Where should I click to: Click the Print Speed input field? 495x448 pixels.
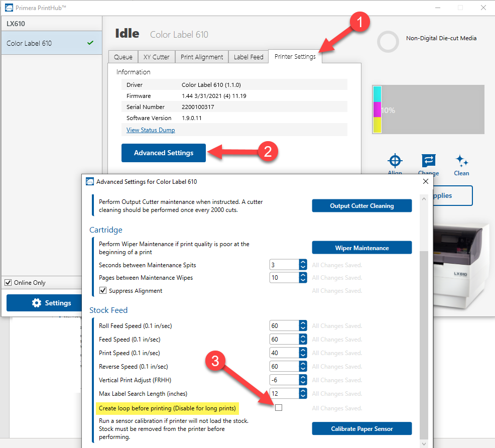(284, 353)
